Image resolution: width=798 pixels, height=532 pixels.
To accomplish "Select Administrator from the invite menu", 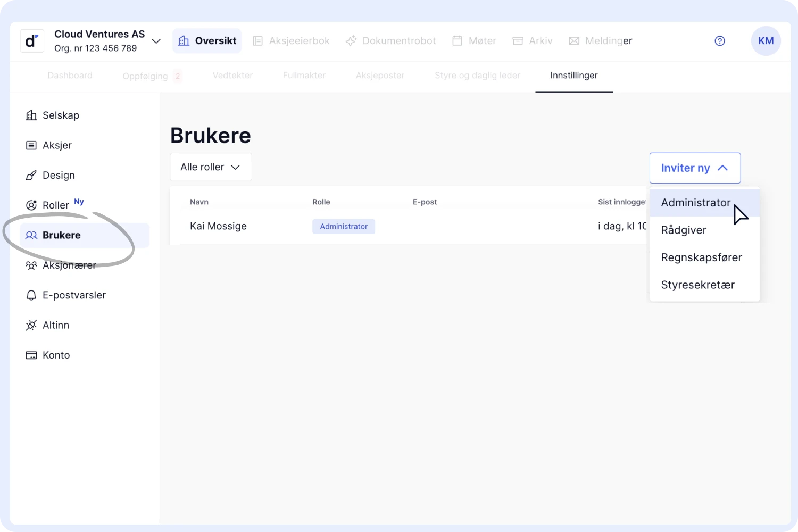I will 695,203.
